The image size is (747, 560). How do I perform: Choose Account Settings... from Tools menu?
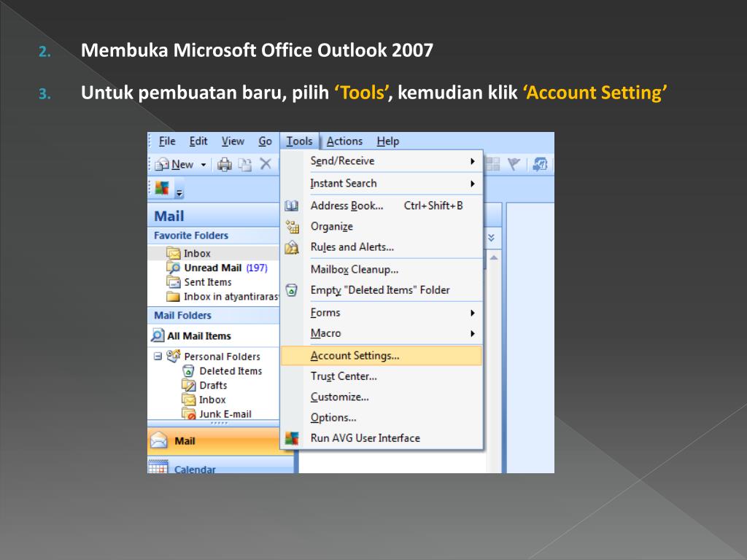pyautogui.click(x=382, y=356)
